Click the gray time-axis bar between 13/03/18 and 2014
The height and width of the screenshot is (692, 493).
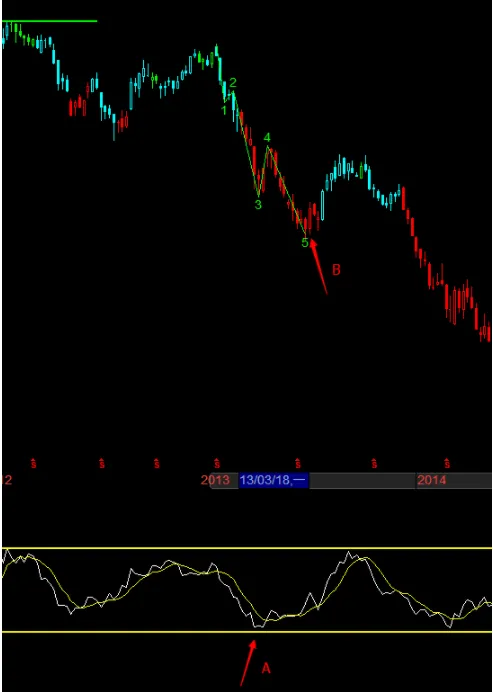pyautogui.click(x=362, y=480)
